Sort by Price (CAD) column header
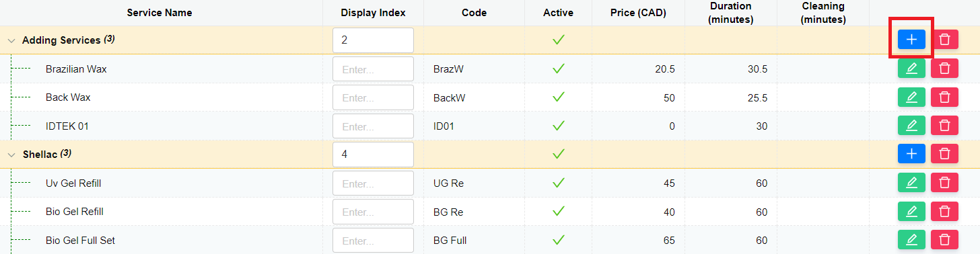Screen dimensions: 980x254 coord(638,13)
